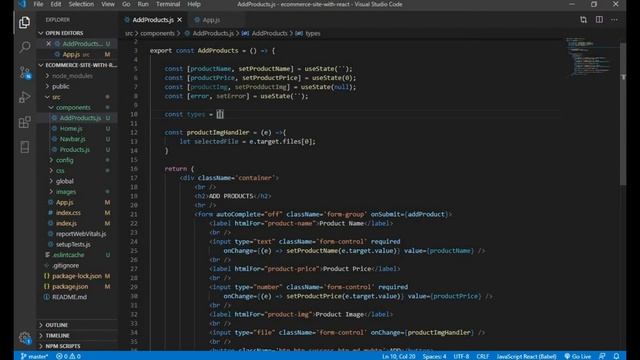Open the Extensions view

click(x=24, y=122)
